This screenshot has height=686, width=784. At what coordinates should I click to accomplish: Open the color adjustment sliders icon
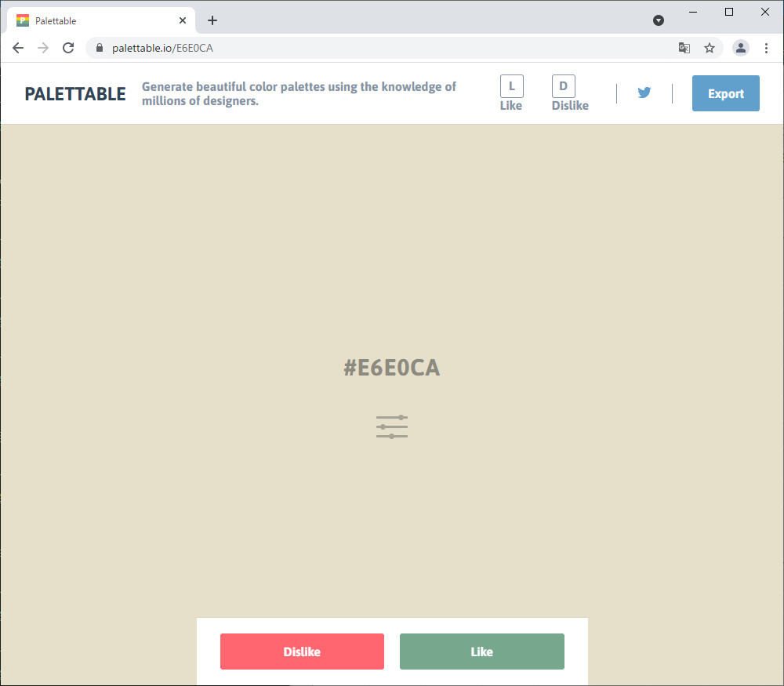[391, 426]
